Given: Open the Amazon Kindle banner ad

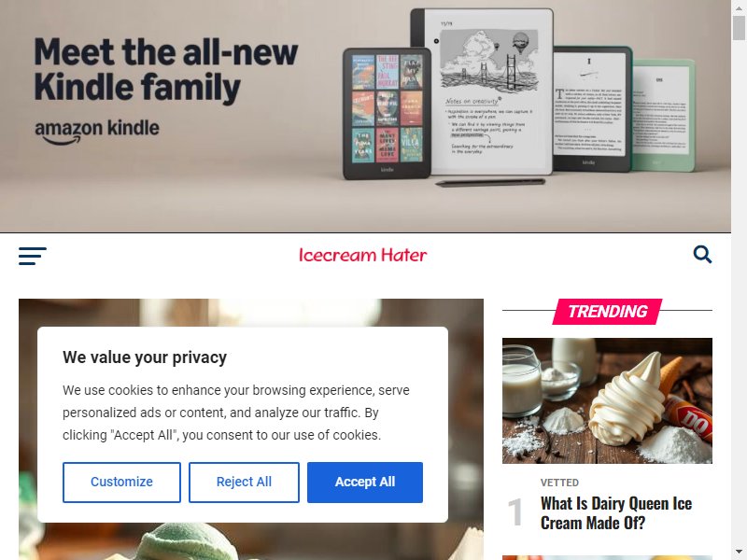Looking at the screenshot, I should 365,116.
